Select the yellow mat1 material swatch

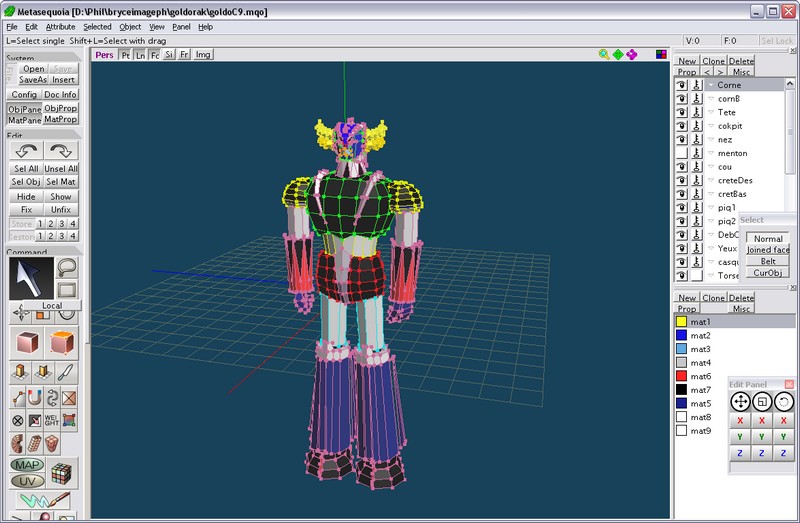point(681,321)
